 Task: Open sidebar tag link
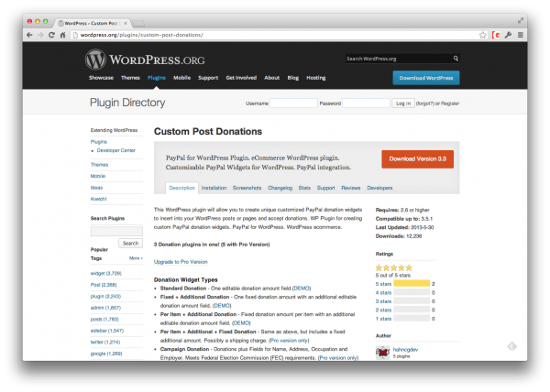[107, 331]
